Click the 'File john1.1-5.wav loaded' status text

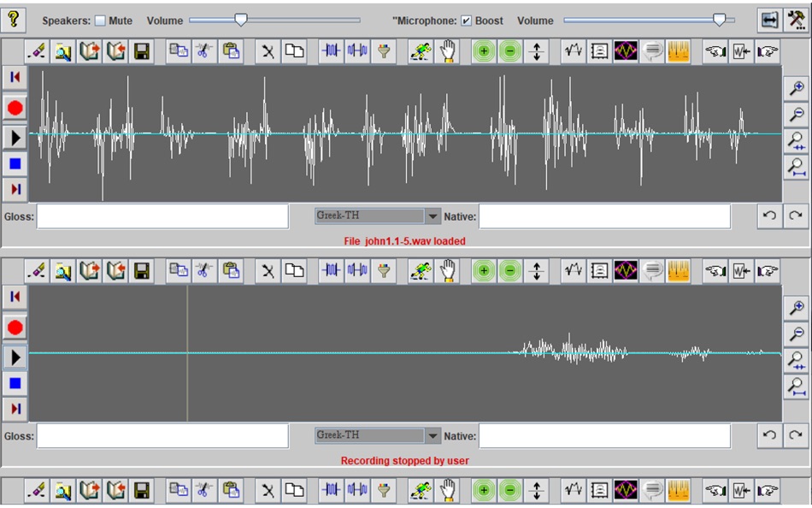click(404, 241)
